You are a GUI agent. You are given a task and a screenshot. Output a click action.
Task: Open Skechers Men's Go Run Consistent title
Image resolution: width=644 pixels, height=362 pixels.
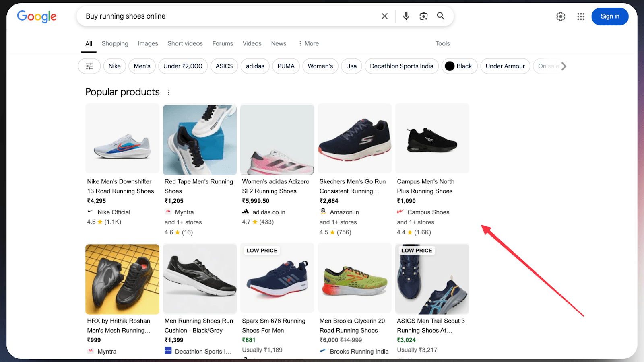(x=353, y=186)
